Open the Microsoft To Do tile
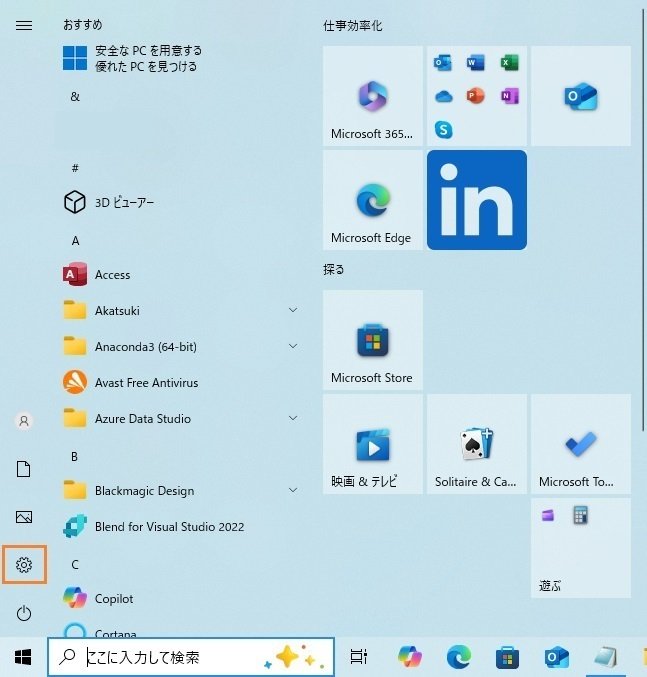The height and width of the screenshot is (677, 647). coord(581,444)
